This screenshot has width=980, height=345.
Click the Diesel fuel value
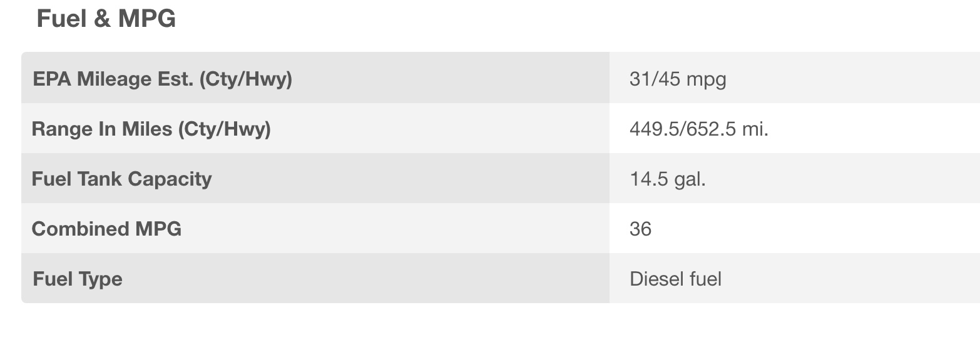point(675,279)
